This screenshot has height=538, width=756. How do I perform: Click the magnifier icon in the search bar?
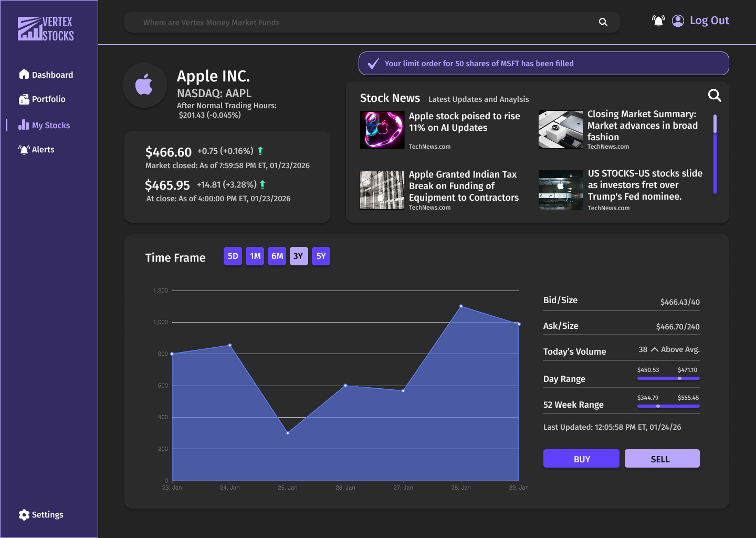click(x=603, y=22)
